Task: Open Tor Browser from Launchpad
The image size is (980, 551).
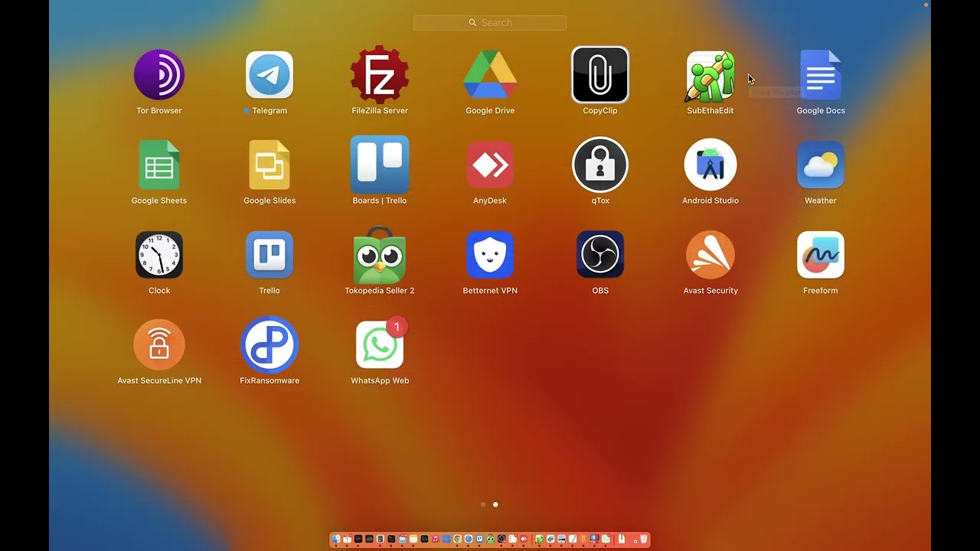Action: pyautogui.click(x=159, y=75)
